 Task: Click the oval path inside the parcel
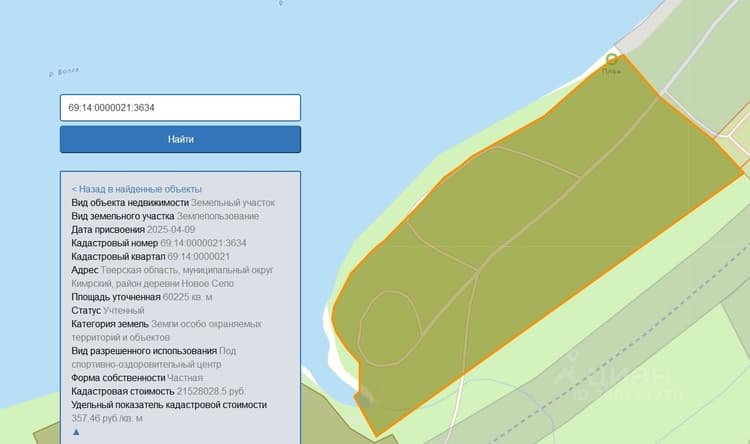coord(390,329)
